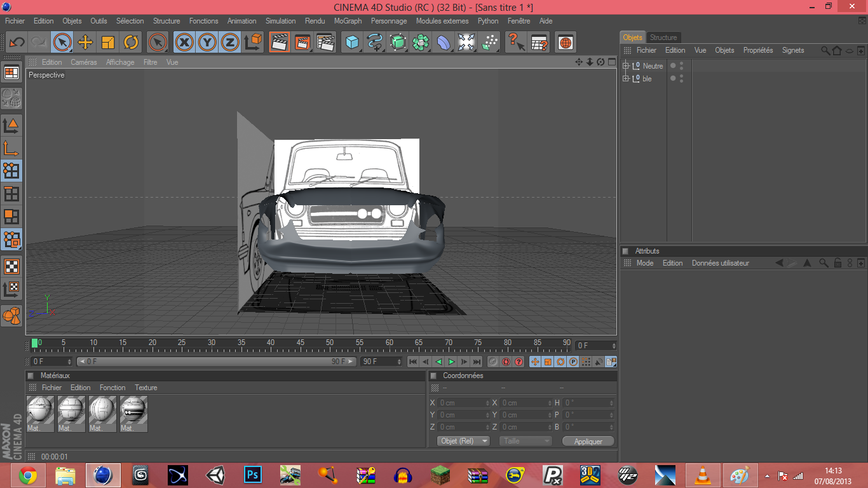The width and height of the screenshot is (868, 488).
Task: Activate the Move tool in the top toolbar
Action: pos(85,43)
